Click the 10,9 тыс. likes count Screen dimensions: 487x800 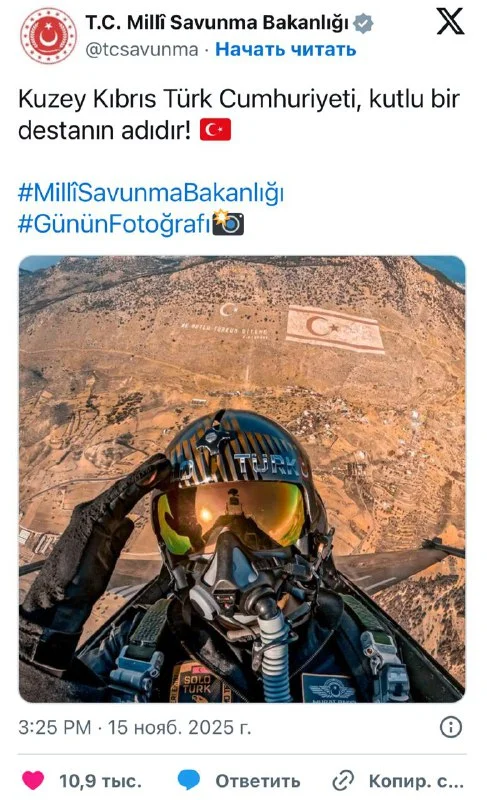[x=100, y=781]
